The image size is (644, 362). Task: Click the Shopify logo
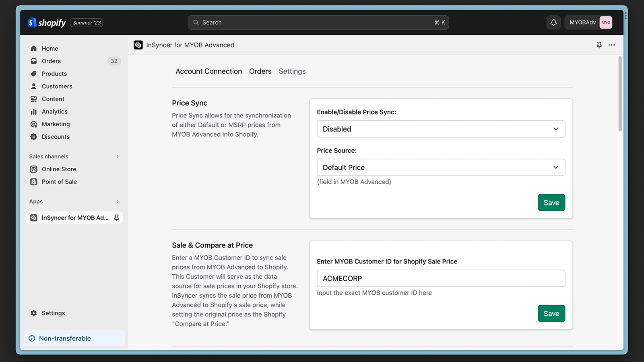click(47, 23)
